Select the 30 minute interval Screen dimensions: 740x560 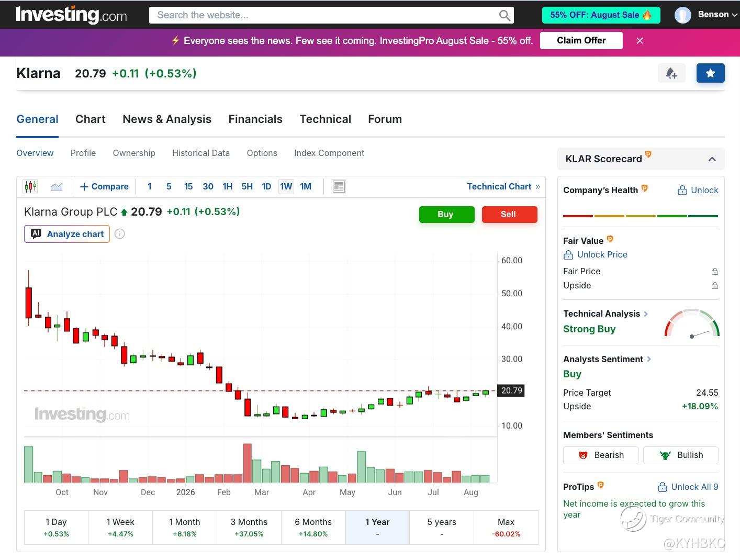(x=208, y=186)
